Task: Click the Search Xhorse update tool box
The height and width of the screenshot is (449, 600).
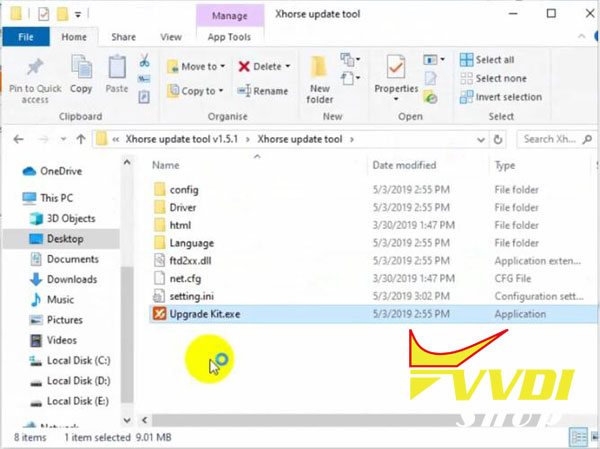Action: point(556,139)
